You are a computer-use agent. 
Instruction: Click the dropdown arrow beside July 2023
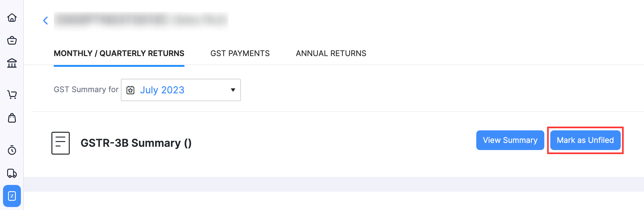click(x=232, y=90)
